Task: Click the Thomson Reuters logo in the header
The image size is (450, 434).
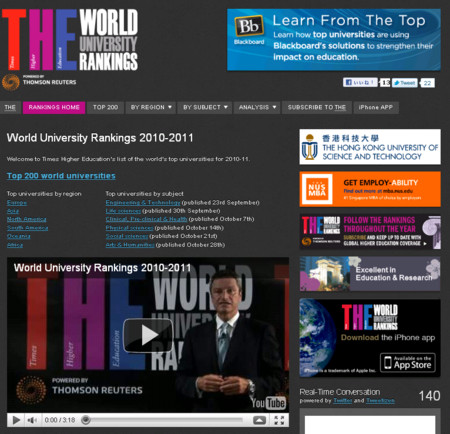Action: tap(39, 82)
